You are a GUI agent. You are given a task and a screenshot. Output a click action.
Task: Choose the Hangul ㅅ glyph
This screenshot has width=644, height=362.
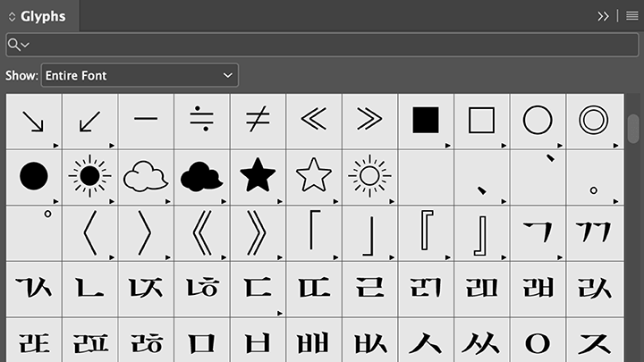click(426, 341)
